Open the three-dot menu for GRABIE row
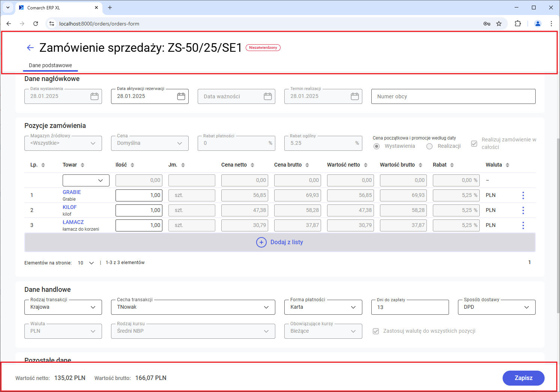Viewport: 560px width, 392px height. (523, 195)
